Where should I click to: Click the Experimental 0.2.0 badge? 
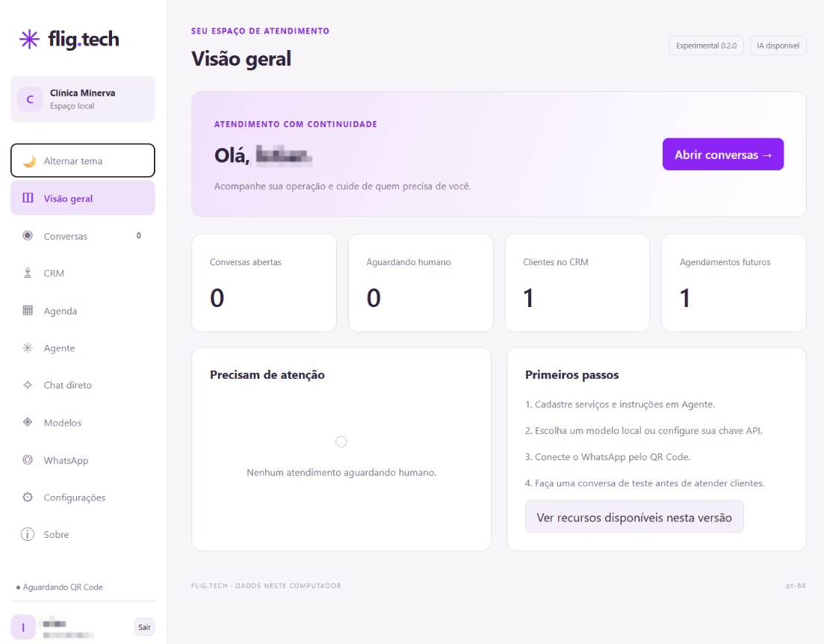706,46
